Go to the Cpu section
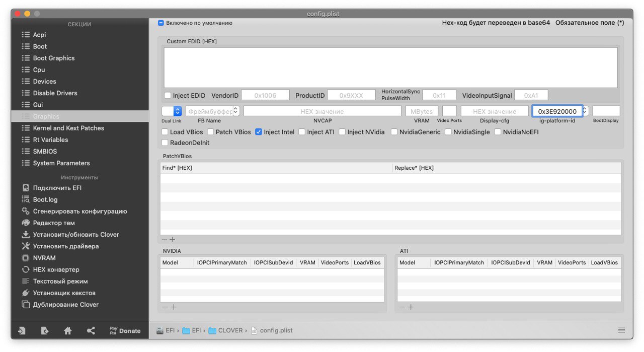Viewport: 644px width, 352px height. tap(39, 69)
